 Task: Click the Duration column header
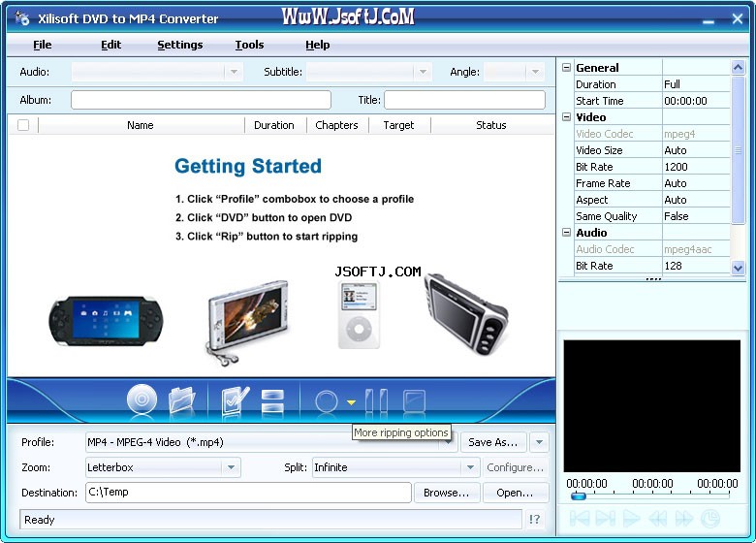274,125
